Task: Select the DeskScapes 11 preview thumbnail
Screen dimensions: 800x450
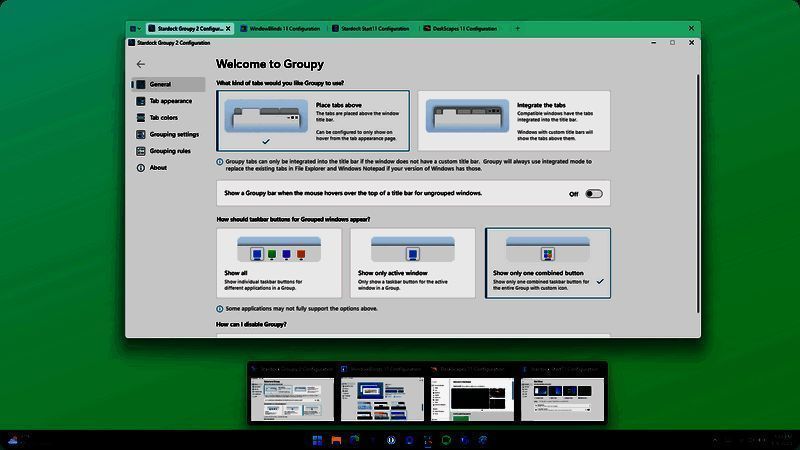Action: [x=472, y=394]
